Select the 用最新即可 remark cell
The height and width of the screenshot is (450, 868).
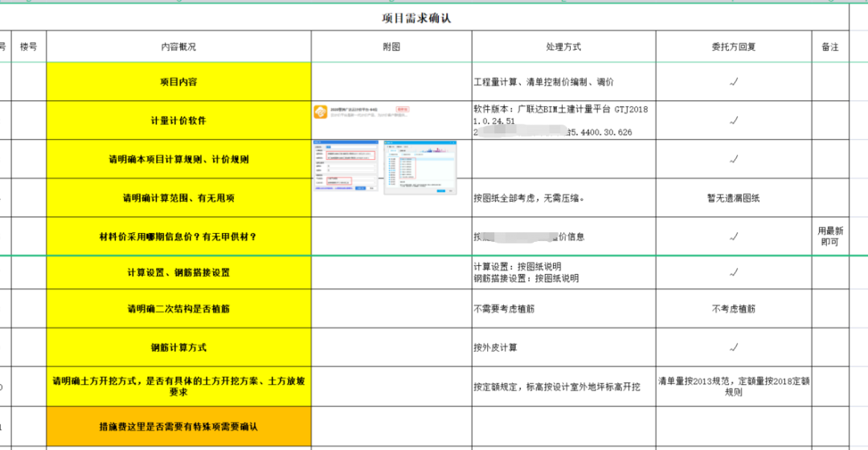[830, 236]
